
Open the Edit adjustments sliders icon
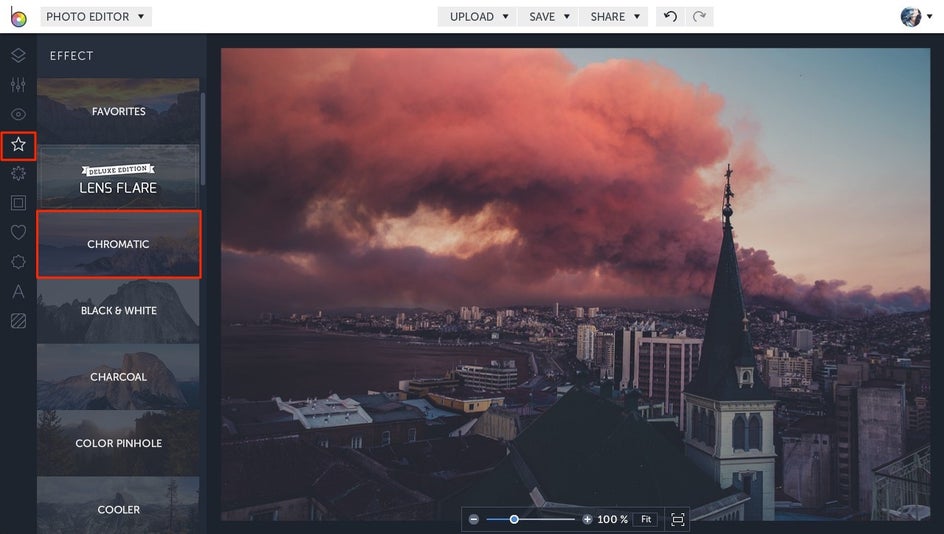[18, 85]
